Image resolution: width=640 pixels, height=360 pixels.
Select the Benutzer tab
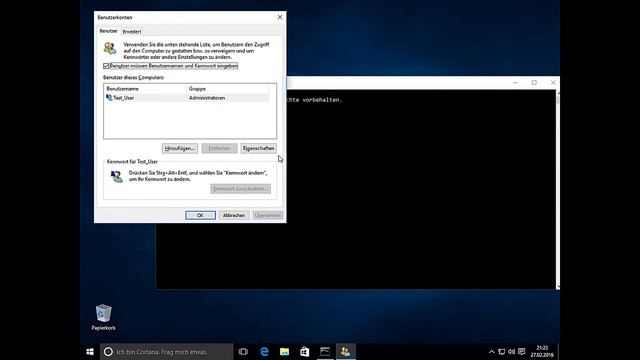pos(108,31)
